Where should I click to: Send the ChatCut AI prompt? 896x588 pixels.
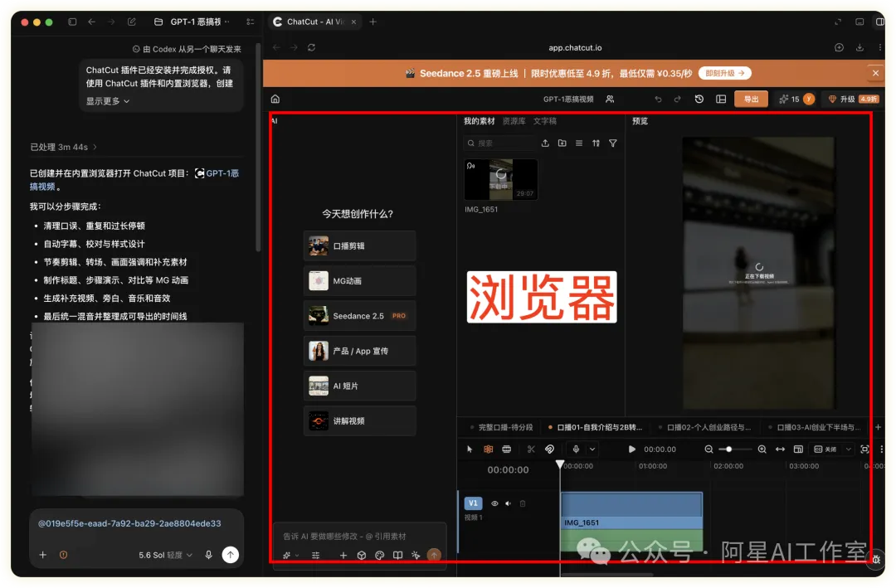pyautogui.click(x=434, y=555)
